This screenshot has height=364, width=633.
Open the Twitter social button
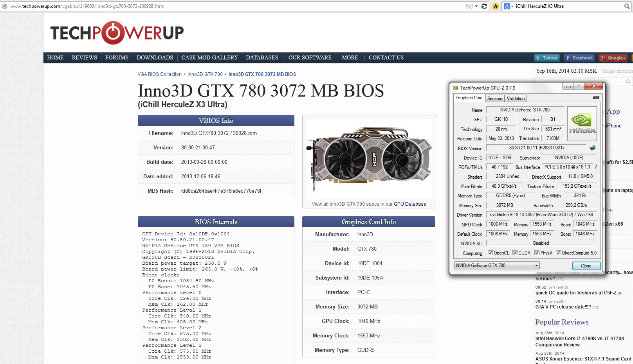[547, 58]
